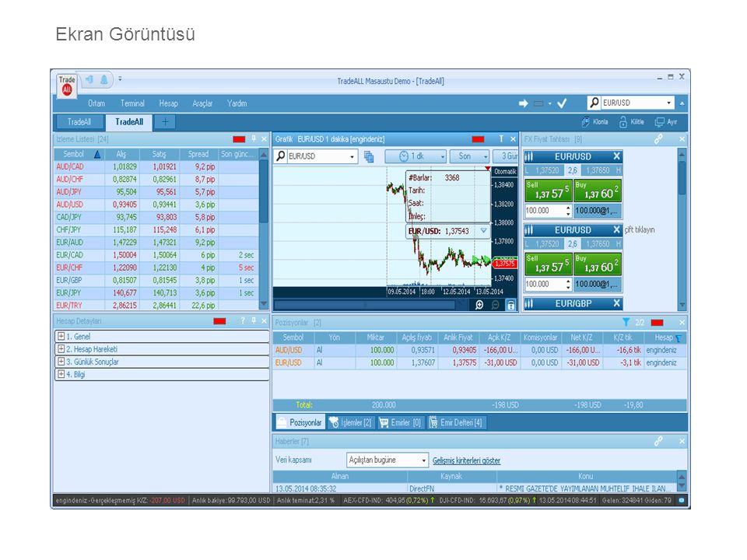Click the magnifier icon beside the top EUR/USD search
Viewport: 747px width, 560px height.
coord(594,103)
